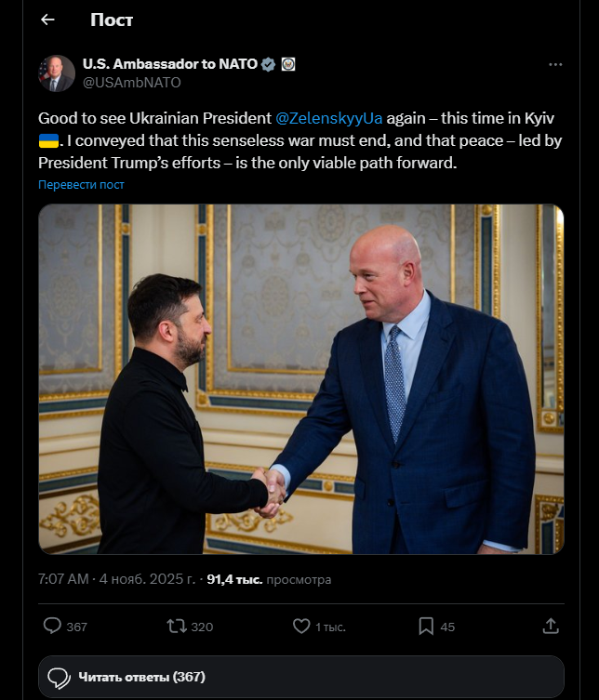599x700 pixels.
Task: Click the blue verified checkmark badge
Action: click(x=268, y=64)
